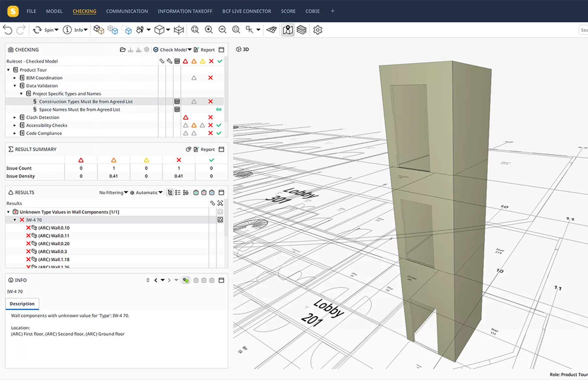Click Report in the Checking panel

(x=204, y=50)
